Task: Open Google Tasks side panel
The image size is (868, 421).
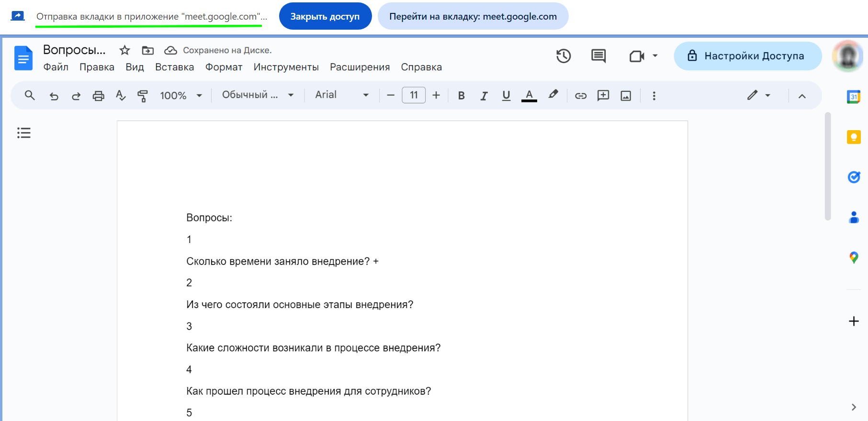Action: pyautogui.click(x=854, y=177)
